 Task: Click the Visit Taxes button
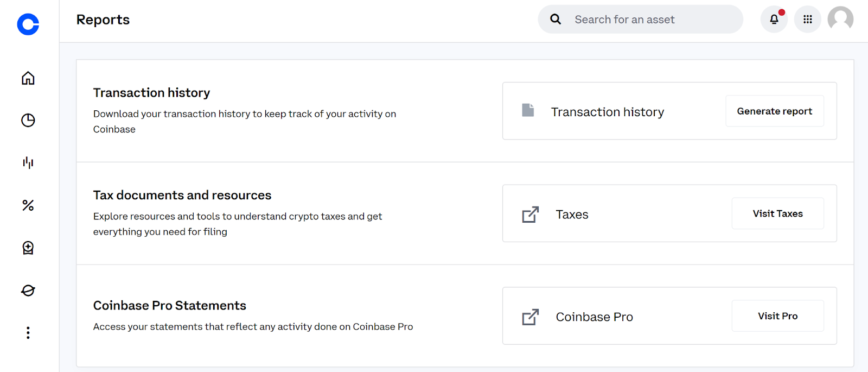778,213
